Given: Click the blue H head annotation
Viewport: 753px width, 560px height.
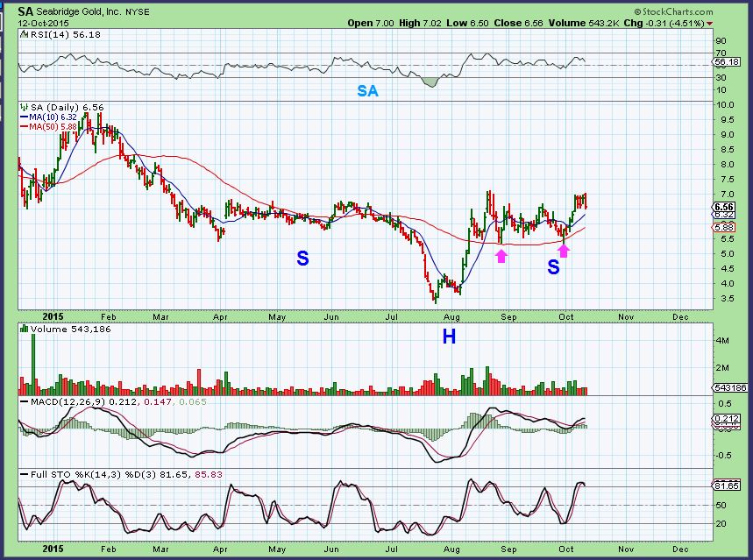Looking at the screenshot, I should 448,337.
